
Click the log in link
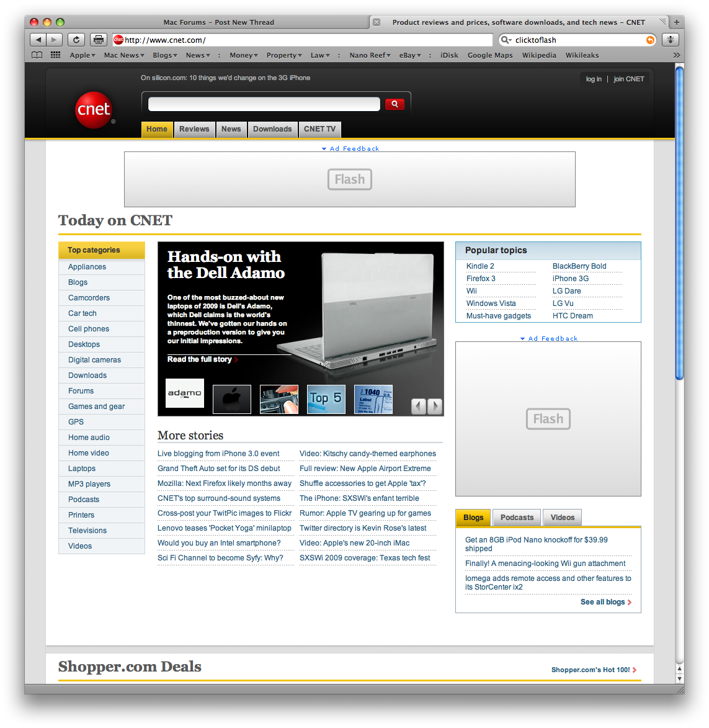[594, 79]
